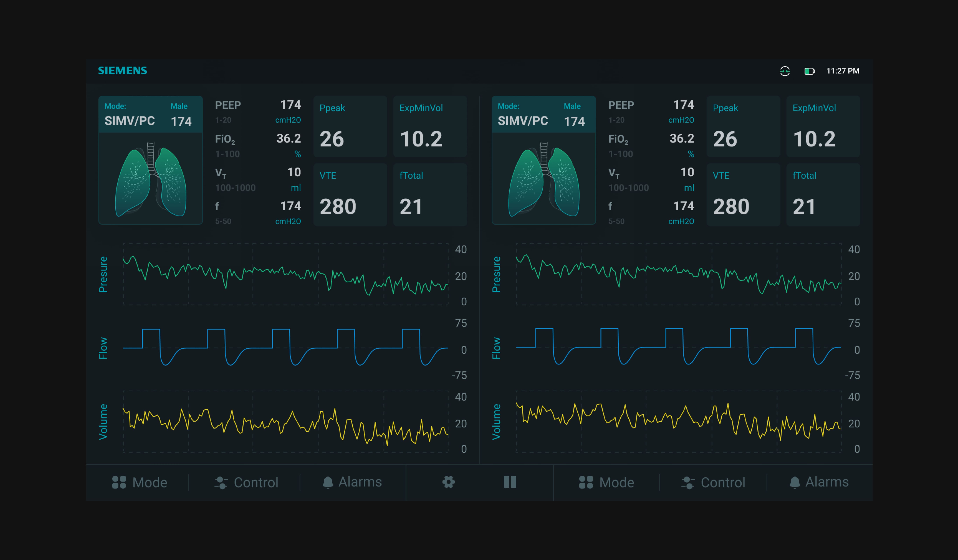958x560 pixels.
Task: Click the right Control sliders icon
Action: pos(688,482)
